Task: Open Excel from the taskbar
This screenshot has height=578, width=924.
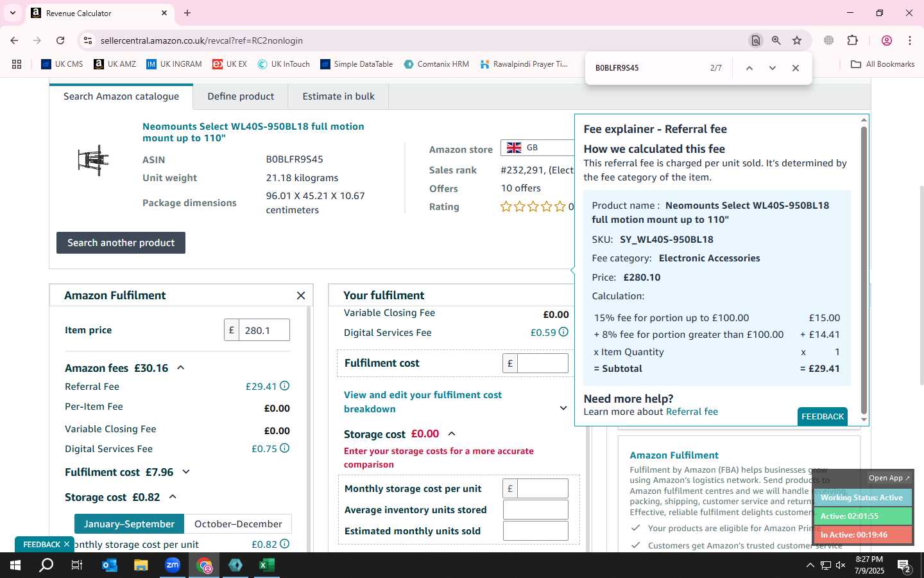Action: [x=267, y=565]
